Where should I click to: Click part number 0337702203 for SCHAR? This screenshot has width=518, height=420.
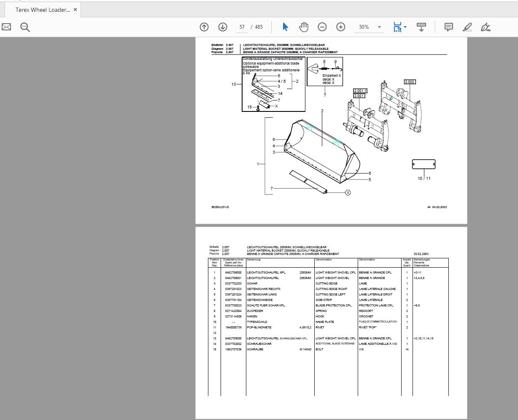[233, 284]
